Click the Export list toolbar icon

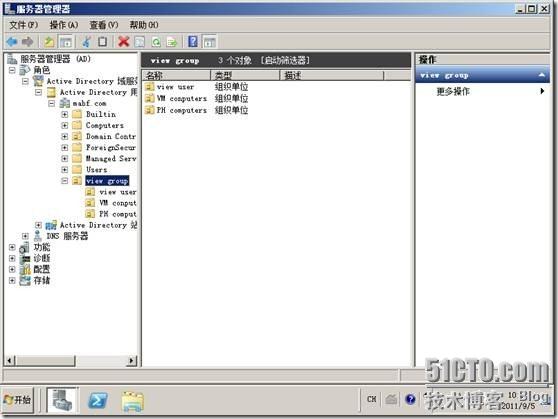172,42
